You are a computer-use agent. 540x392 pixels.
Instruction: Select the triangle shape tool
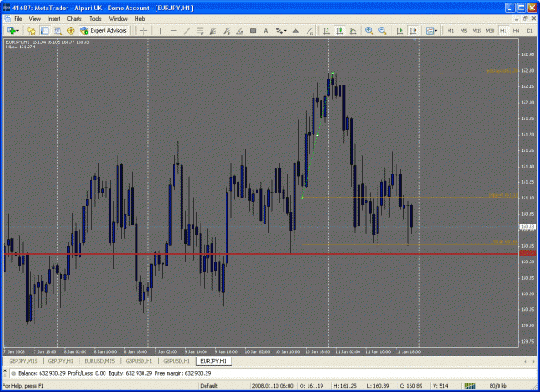coord(295,30)
